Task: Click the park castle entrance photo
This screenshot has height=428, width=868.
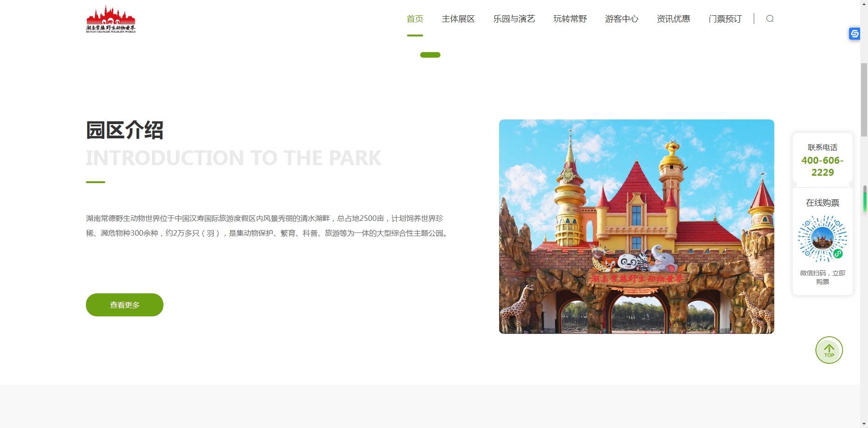Action: [x=636, y=226]
